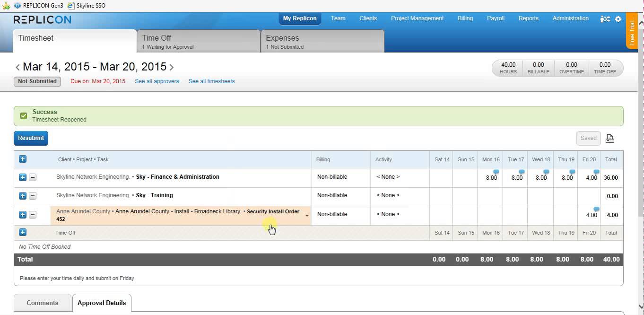644x315 pixels.
Task: Click the REPLICON logo
Action: [43, 19]
